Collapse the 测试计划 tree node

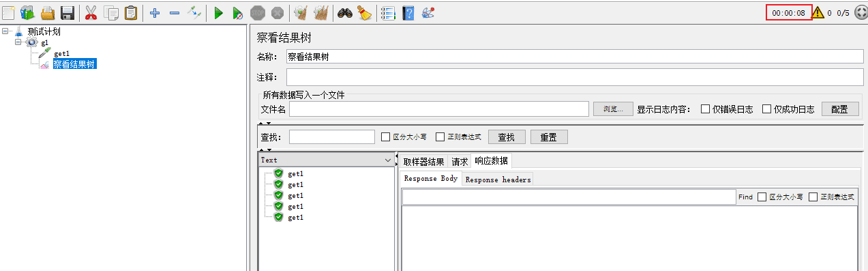(5, 31)
